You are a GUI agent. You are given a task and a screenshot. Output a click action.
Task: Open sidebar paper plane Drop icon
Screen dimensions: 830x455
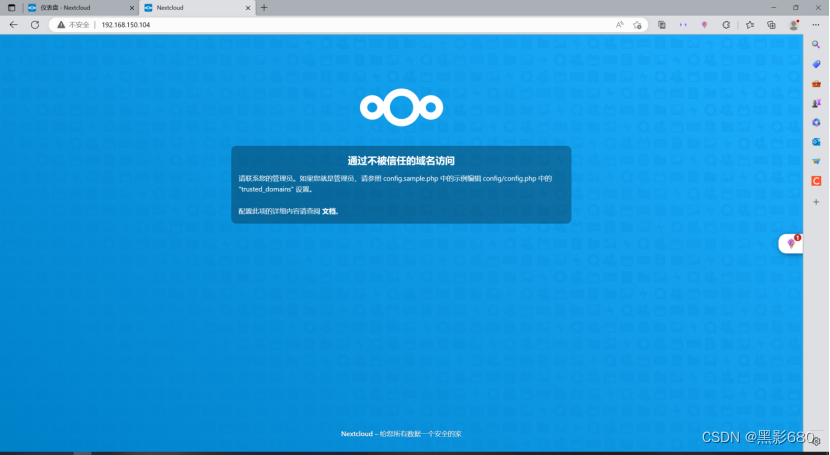pyautogui.click(x=816, y=161)
